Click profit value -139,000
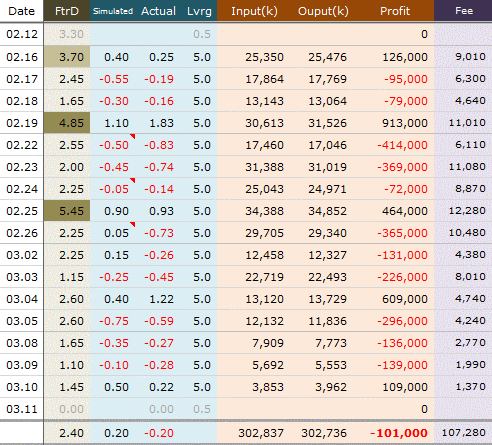 [402, 365]
